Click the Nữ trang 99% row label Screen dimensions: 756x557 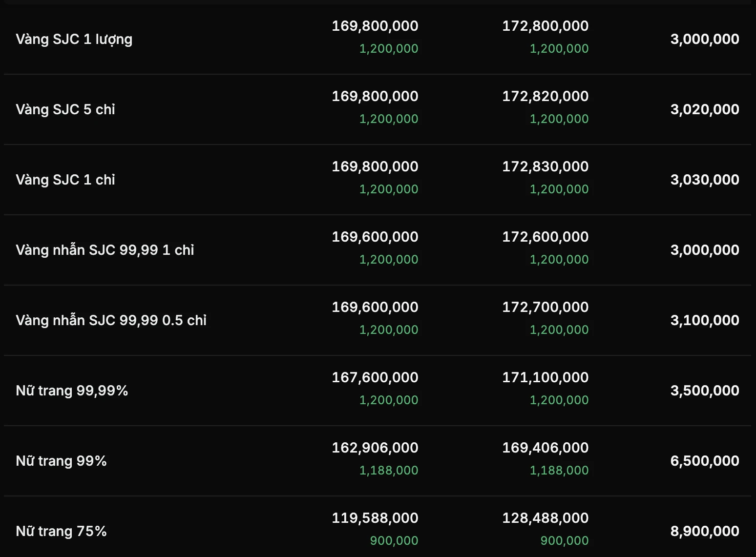[x=61, y=461]
